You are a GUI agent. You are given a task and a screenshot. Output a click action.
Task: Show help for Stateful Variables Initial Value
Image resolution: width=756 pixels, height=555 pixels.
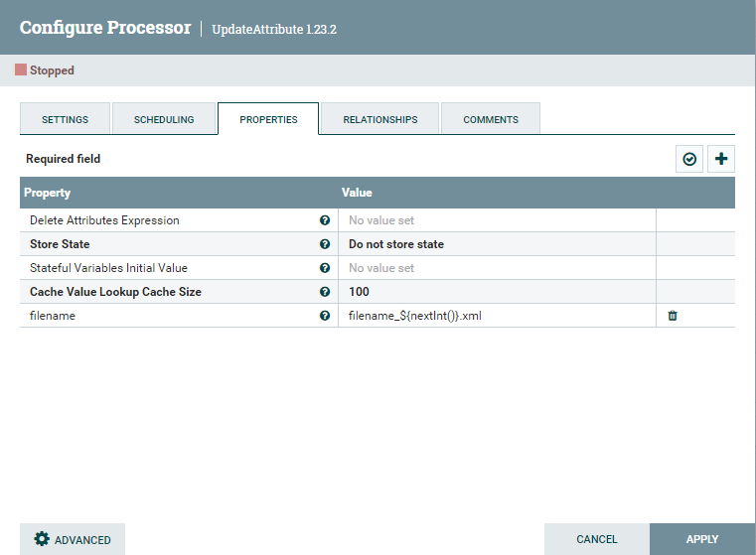[325, 268]
